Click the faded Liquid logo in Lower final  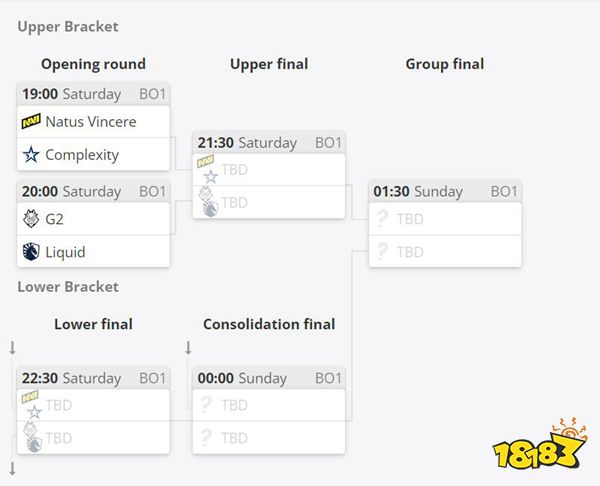[x=34, y=444]
